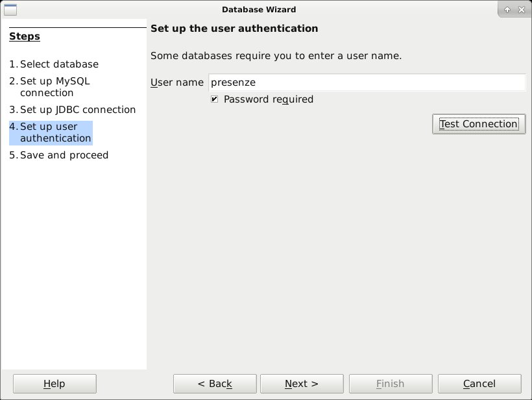532x400 pixels.
Task: Click the roll-up arrow in the titlebar
Action: coord(508,9)
